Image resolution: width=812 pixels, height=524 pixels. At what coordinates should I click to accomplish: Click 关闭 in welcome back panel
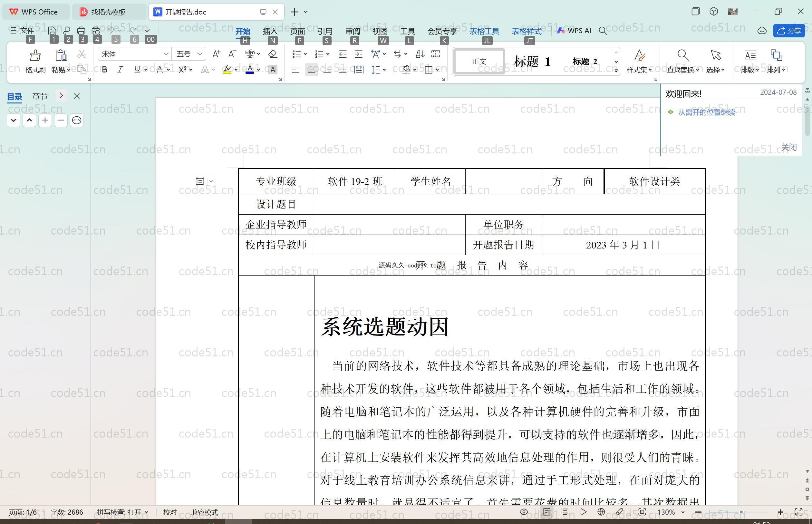tap(789, 147)
